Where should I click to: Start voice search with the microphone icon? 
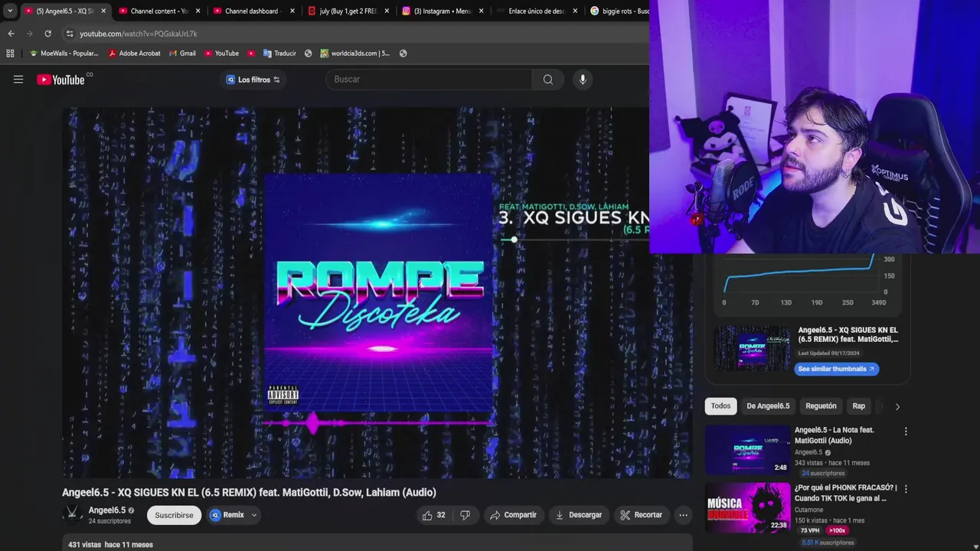pyautogui.click(x=583, y=80)
